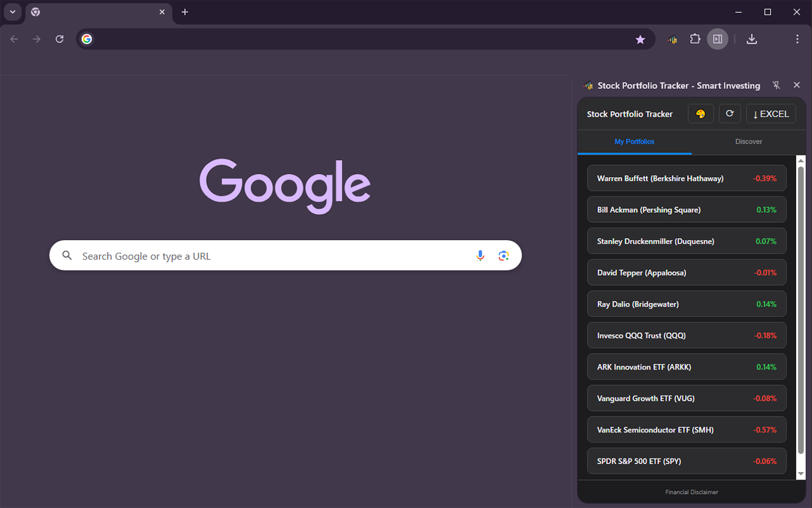Click the magnifier icon in Google search box

(67, 256)
